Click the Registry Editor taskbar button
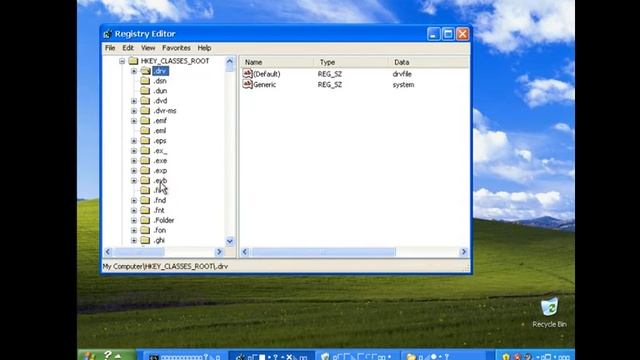640x360 pixels. coord(272,356)
